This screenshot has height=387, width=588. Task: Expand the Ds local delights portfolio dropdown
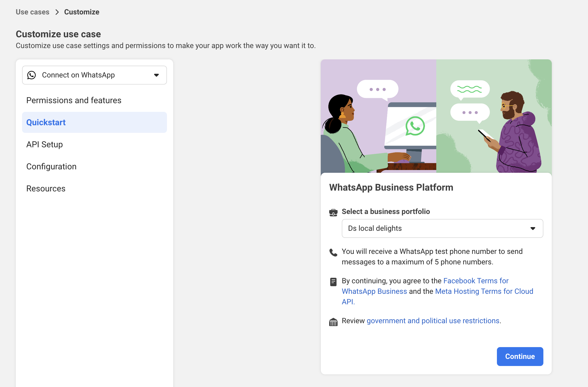tap(442, 228)
